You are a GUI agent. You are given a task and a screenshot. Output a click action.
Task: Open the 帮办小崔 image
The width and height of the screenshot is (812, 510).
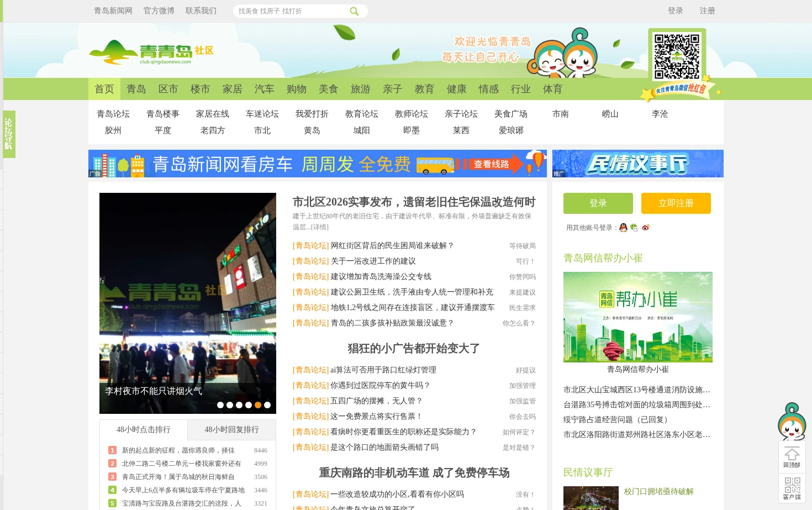click(x=638, y=317)
